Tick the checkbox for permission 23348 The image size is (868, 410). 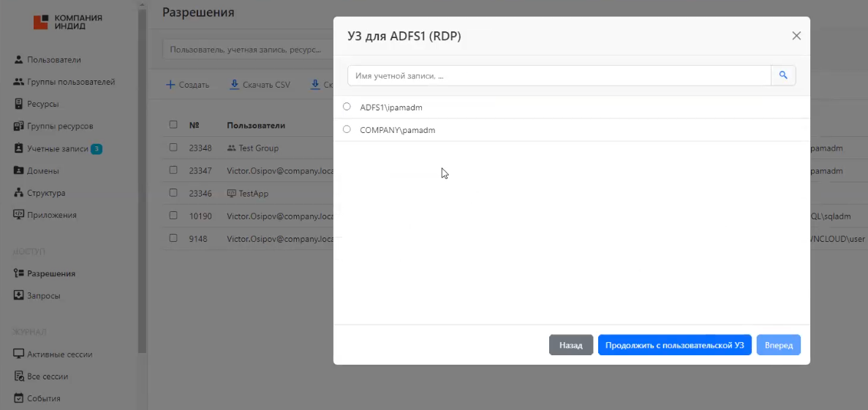173,148
